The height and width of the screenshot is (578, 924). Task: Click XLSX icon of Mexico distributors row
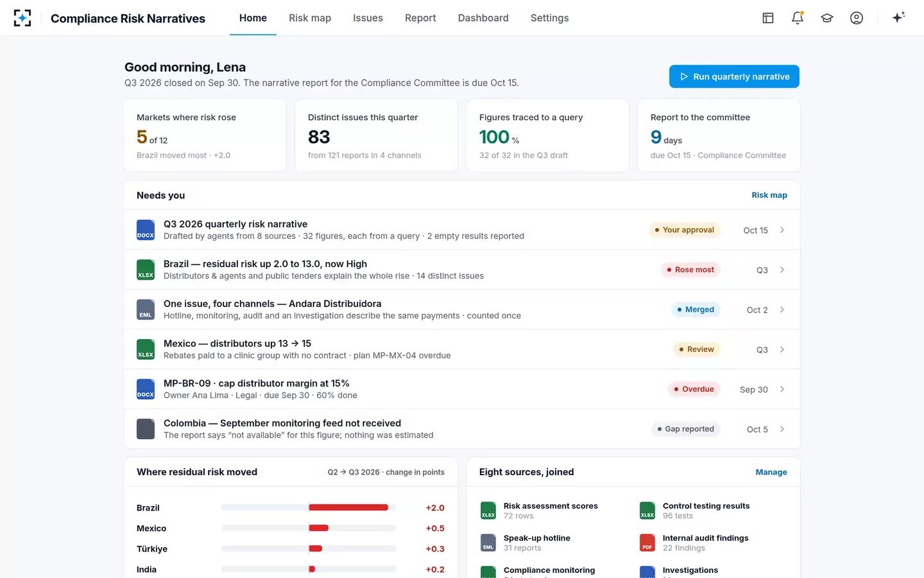click(146, 349)
